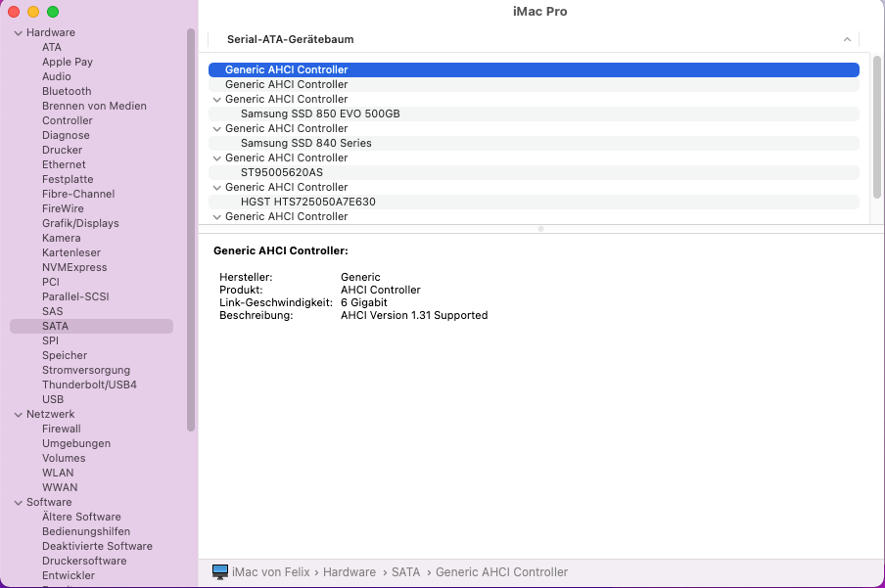Select Ältere Software in the sidebar

tap(81, 517)
